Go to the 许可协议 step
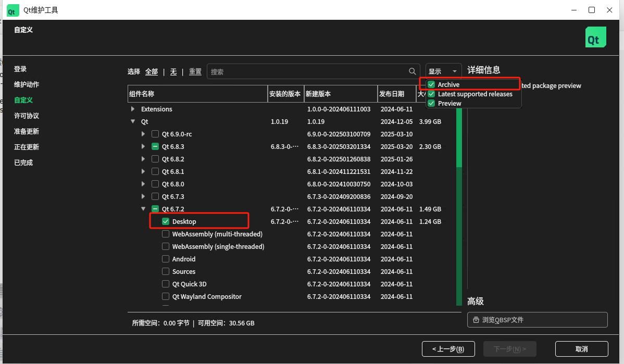The width and height of the screenshot is (624, 364). (x=27, y=116)
